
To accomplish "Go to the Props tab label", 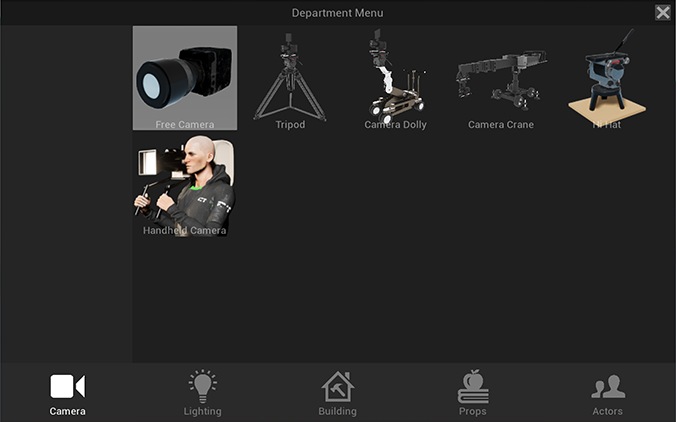I will (473, 411).
